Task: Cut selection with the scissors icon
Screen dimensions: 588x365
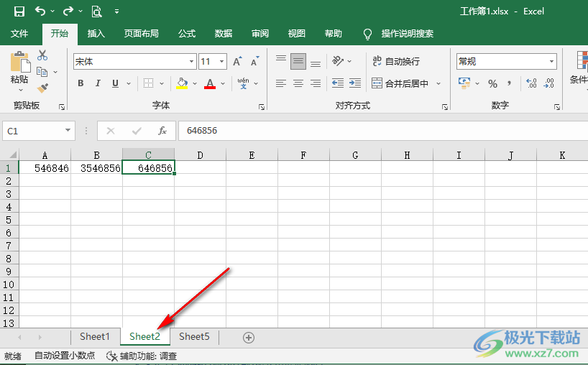Action: pyautogui.click(x=42, y=55)
